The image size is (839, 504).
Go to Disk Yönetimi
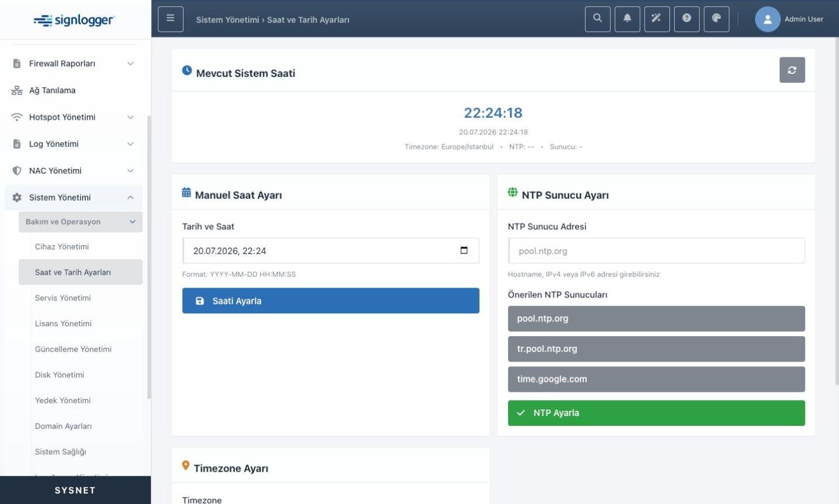pos(59,375)
